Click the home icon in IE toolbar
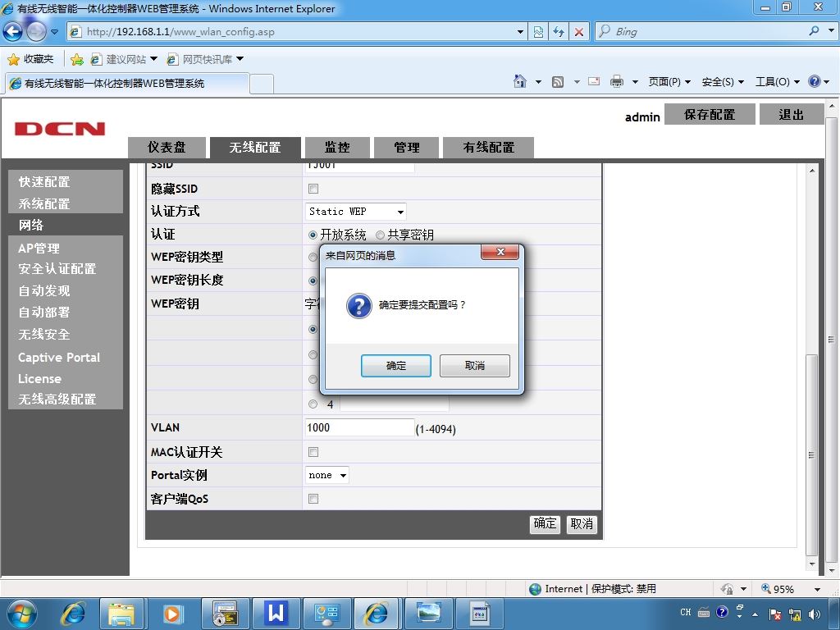The image size is (840, 630). click(x=519, y=81)
